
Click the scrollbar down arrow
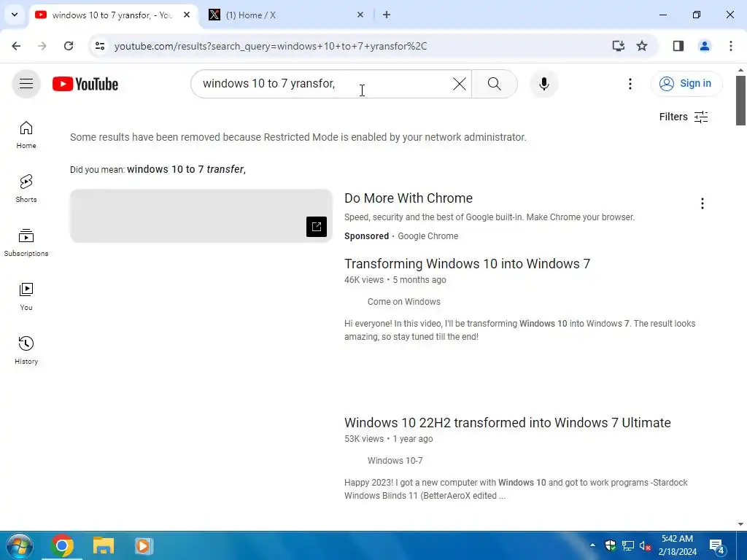coord(740,524)
